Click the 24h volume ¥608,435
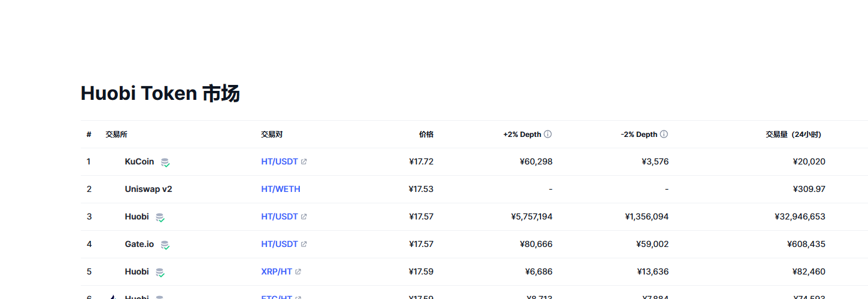This screenshot has width=868, height=299. click(x=806, y=244)
